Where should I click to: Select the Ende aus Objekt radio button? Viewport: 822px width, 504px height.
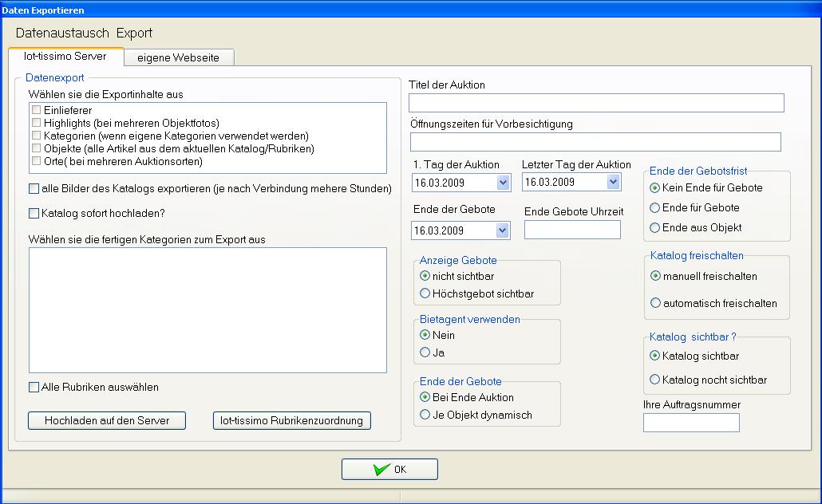pos(656,227)
